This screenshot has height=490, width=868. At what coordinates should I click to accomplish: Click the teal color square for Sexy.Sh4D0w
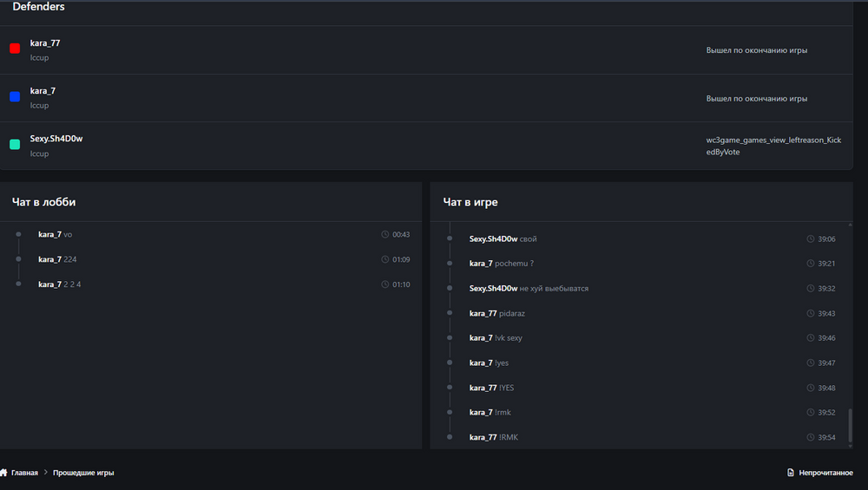(x=15, y=144)
